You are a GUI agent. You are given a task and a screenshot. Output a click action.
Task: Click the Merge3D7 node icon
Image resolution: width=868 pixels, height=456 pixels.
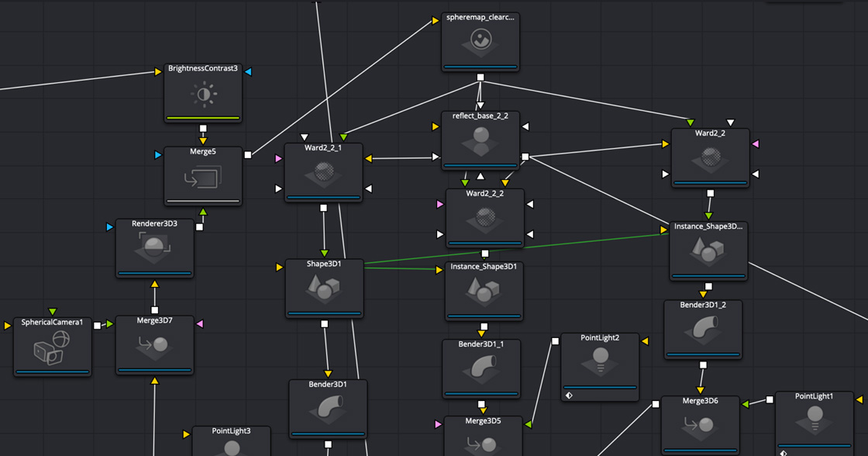tap(154, 346)
